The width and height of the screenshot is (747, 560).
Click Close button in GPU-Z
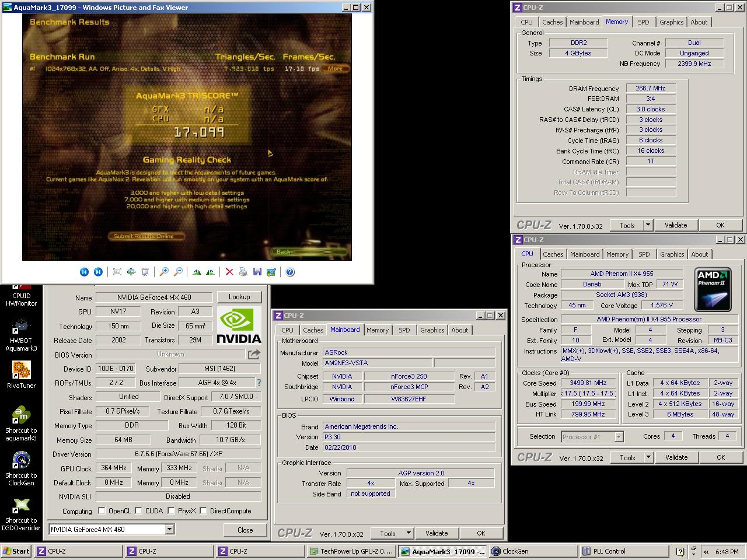245,530
